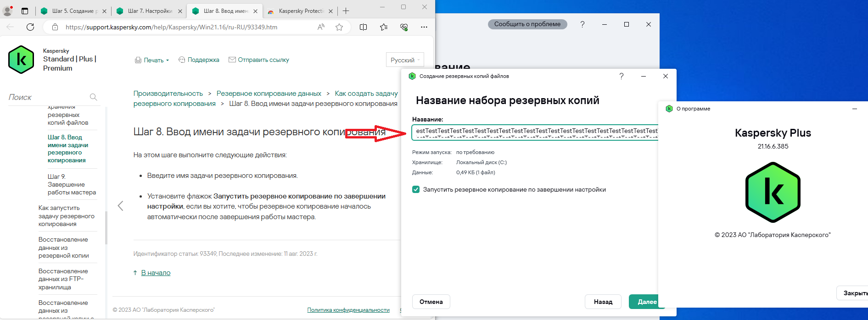Go to the previous article with the left chevron
Screen dimensions: 868x320
pyautogui.click(x=121, y=206)
